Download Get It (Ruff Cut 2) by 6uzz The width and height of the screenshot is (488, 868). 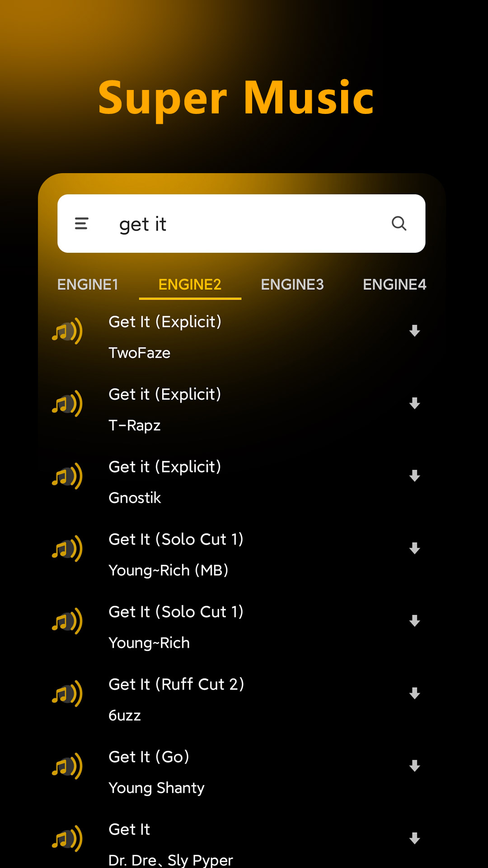[414, 693]
